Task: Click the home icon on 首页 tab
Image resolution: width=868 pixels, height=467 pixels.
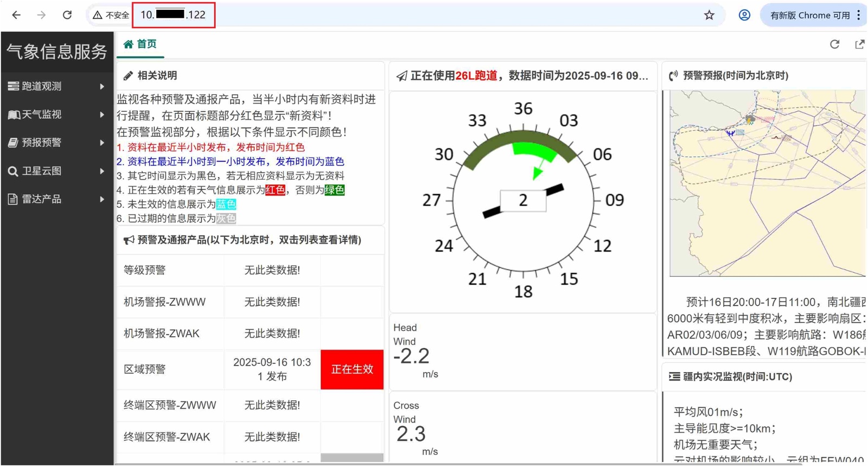Action: (129, 44)
